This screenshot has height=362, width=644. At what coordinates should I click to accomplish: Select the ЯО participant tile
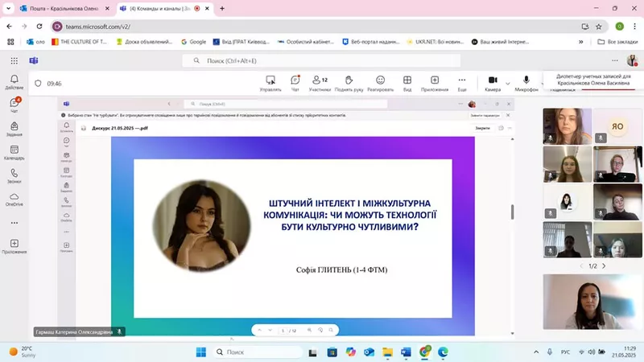coord(617,126)
